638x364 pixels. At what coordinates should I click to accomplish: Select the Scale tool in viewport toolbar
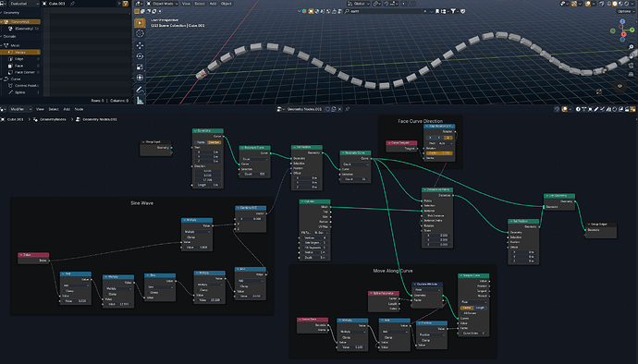140,67
